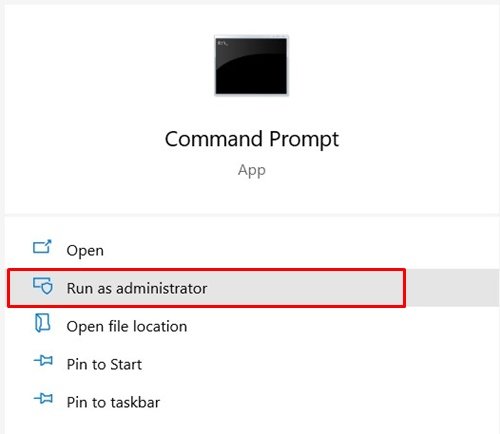Click blank space right of Pin to taskbar
Screen dimensions: 500x434
click(x=328, y=402)
